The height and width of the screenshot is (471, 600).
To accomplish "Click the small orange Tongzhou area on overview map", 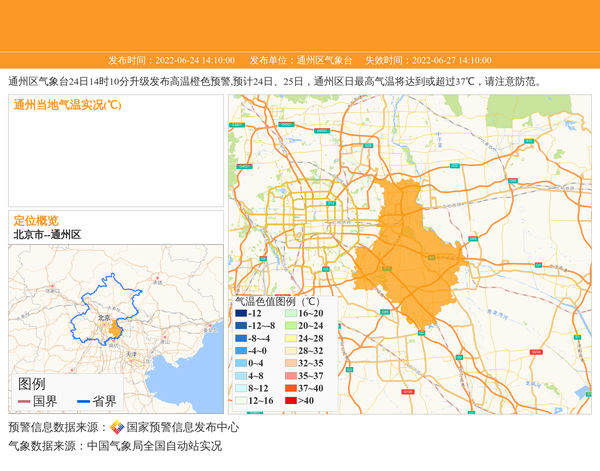I will [x=116, y=328].
